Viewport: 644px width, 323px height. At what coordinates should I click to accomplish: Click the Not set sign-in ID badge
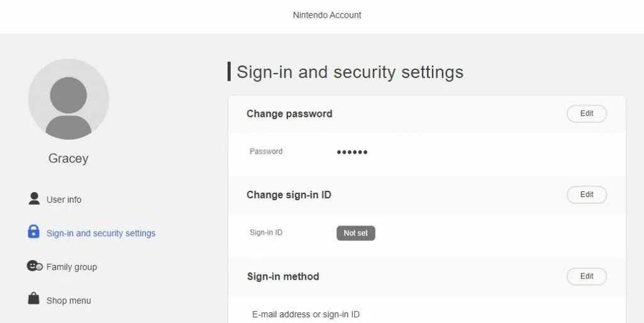(356, 233)
